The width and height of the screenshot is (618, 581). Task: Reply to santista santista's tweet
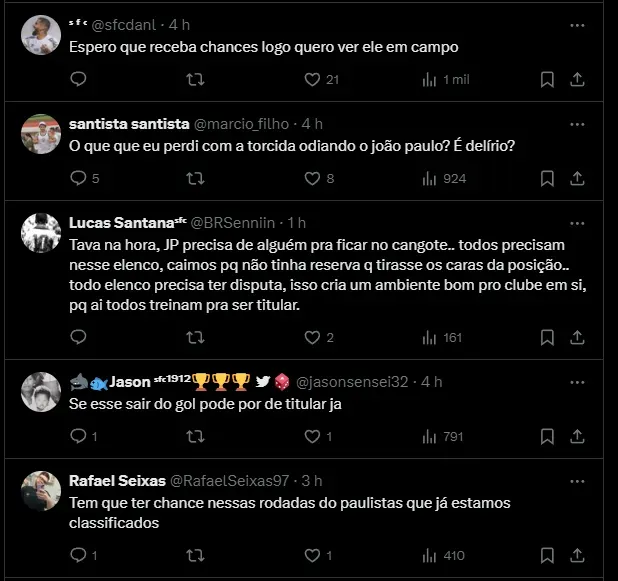pyautogui.click(x=79, y=179)
